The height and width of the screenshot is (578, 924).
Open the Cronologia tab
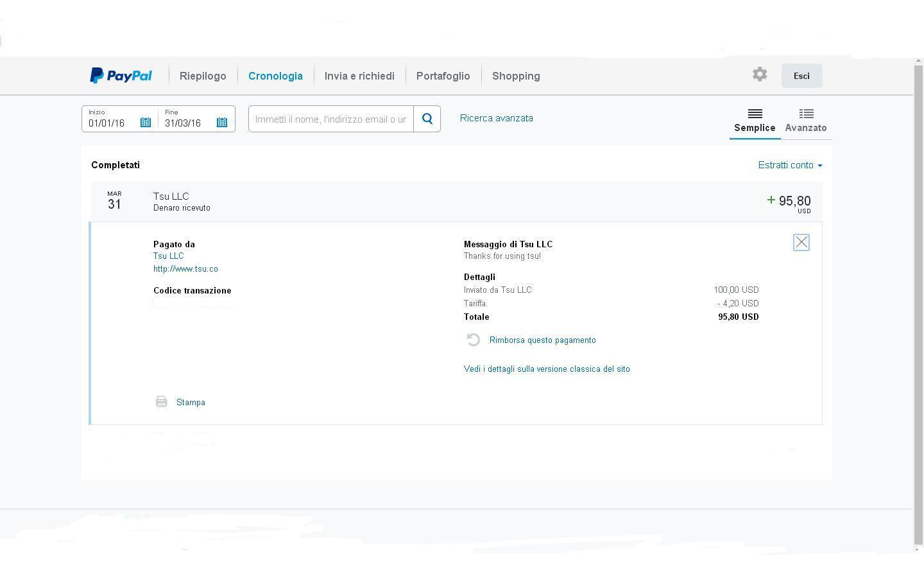pos(275,76)
